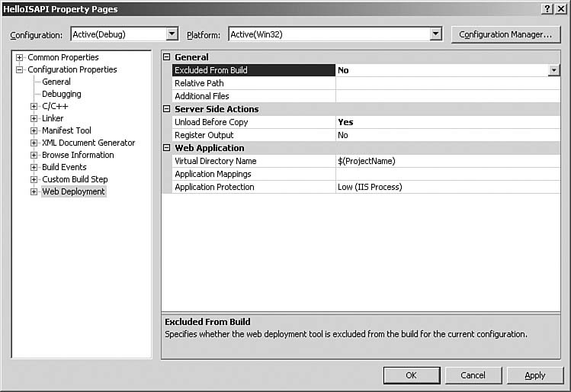Image resolution: width=571 pixels, height=392 pixels.
Task: Collapse the Configuration Properties node
Action: click(19, 69)
